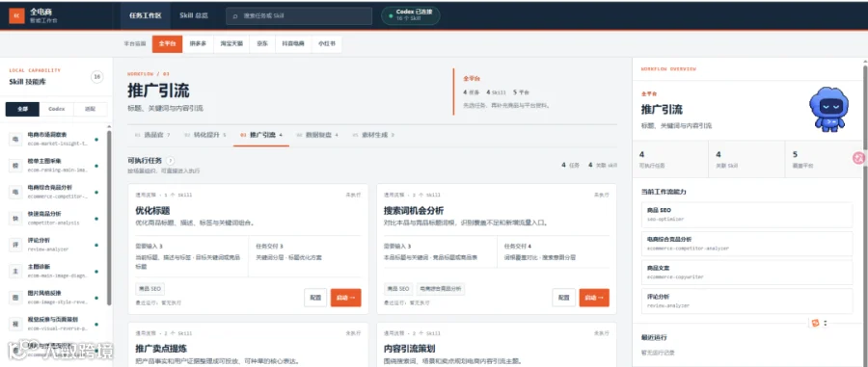This screenshot has width=868, height=367.
Task: Click the 快捷竞品分析 skill icon tile
Action: click(15, 219)
